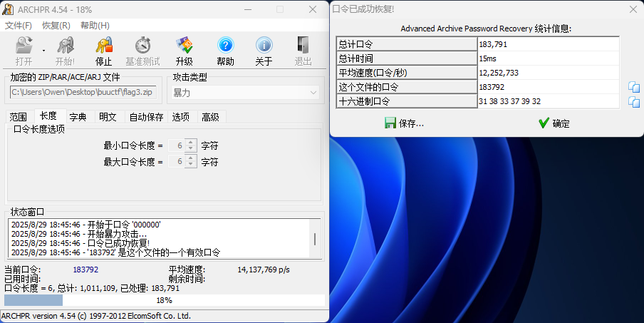Click the 保存... button in results dialog
The width and height of the screenshot is (644, 323).
(x=404, y=123)
